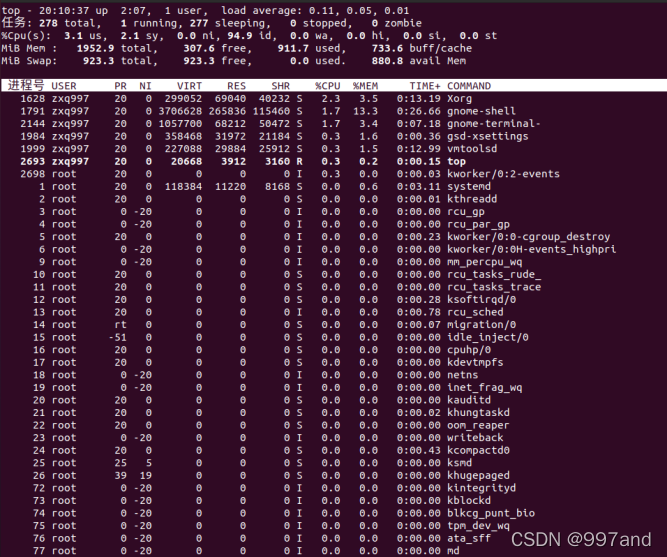Select the cpuhp/0 command

pos(469,350)
